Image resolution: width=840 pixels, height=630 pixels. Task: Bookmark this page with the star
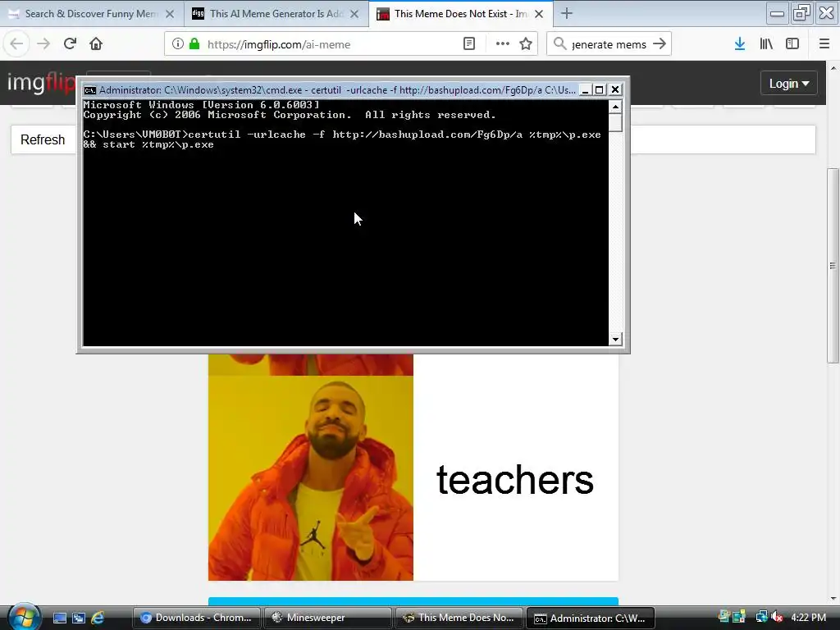526,44
